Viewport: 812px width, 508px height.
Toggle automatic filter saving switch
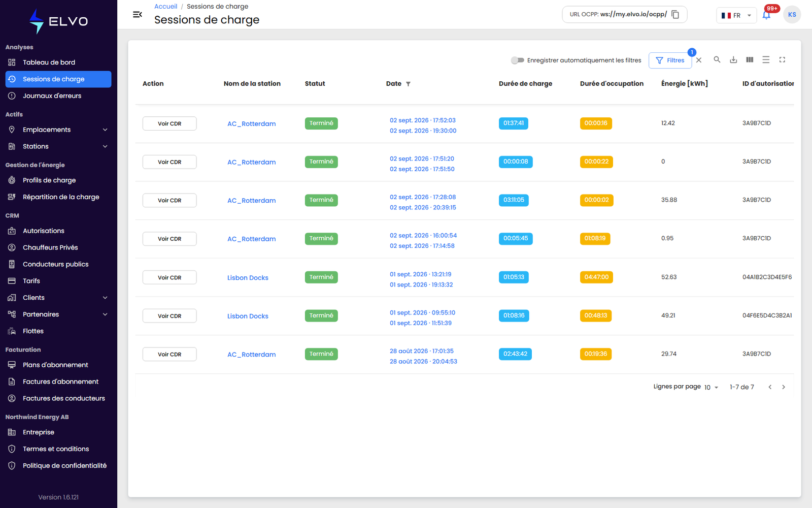click(x=517, y=60)
